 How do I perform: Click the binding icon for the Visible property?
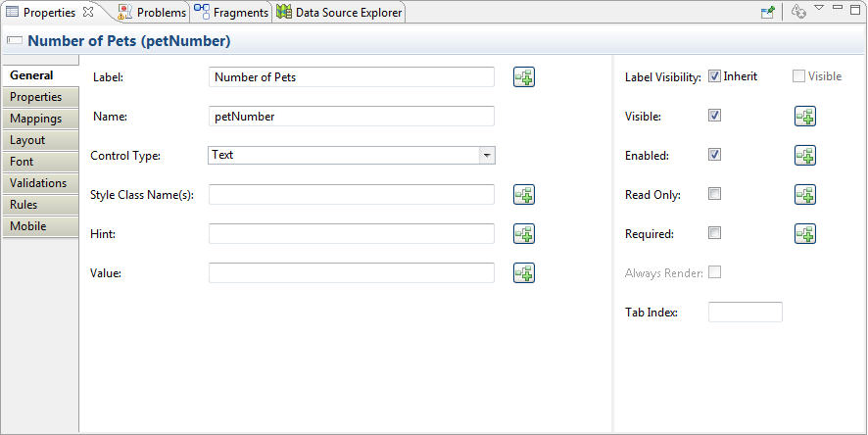coord(804,117)
